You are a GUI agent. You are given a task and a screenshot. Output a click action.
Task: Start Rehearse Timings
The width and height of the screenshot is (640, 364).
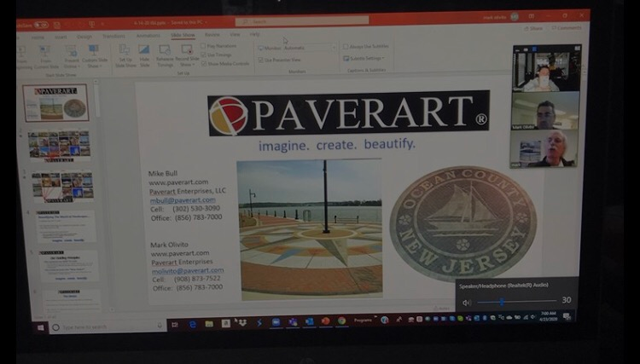click(x=165, y=56)
